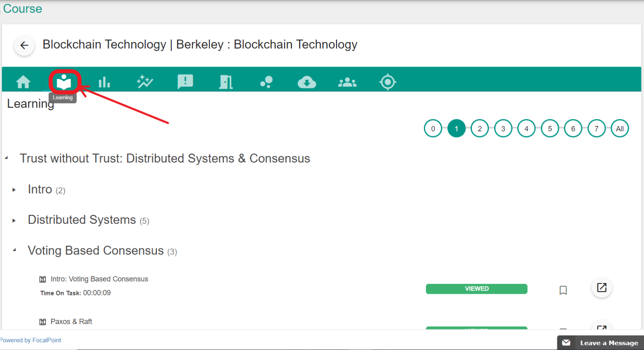Open the Learning book icon
This screenshot has width=644, height=350.
(x=64, y=81)
